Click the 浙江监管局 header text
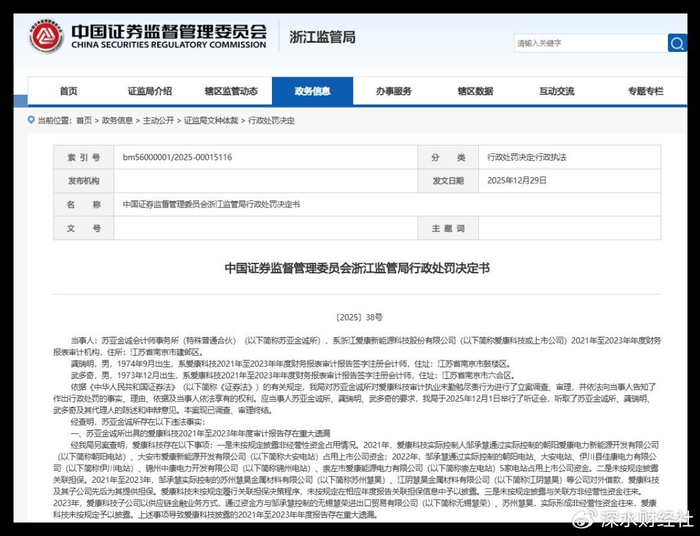The width and height of the screenshot is (700, 536). [x=322, y=37]
